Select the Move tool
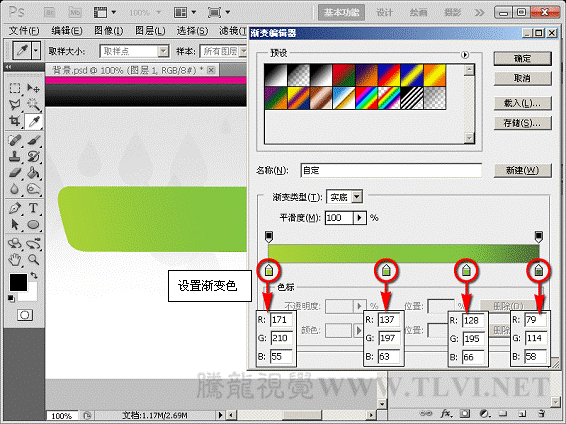 click(x=34, y=88)
